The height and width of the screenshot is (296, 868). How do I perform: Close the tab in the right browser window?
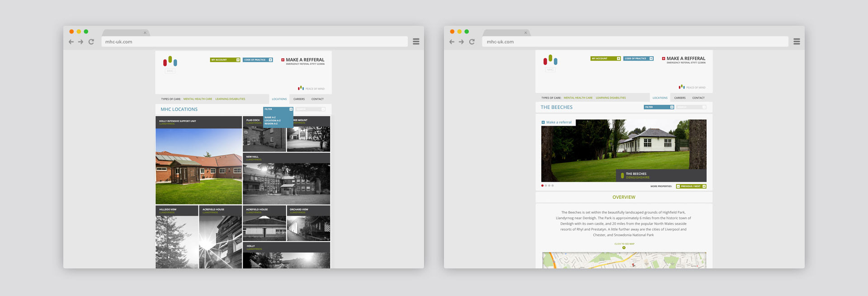(x=526, y=33)
